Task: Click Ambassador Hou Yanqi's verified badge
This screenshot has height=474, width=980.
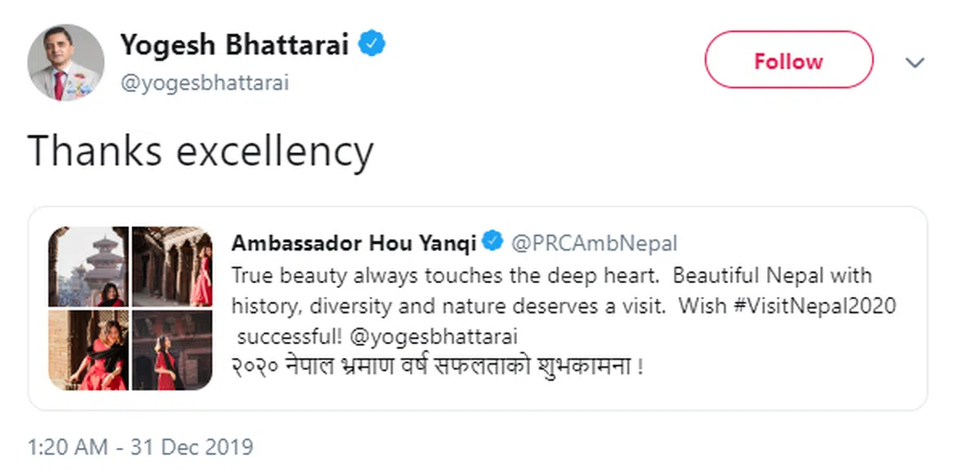Action: (x=492, y=242)
